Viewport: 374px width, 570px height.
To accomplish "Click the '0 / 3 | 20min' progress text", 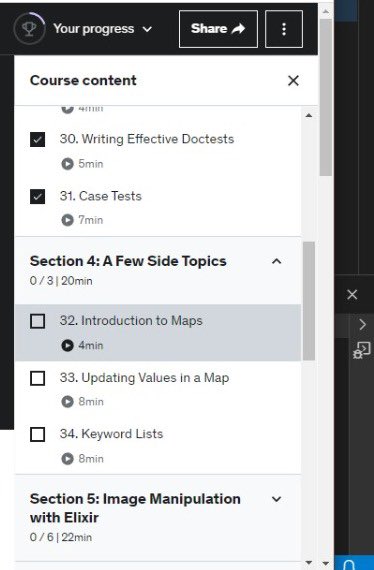I will coord(61,281).
